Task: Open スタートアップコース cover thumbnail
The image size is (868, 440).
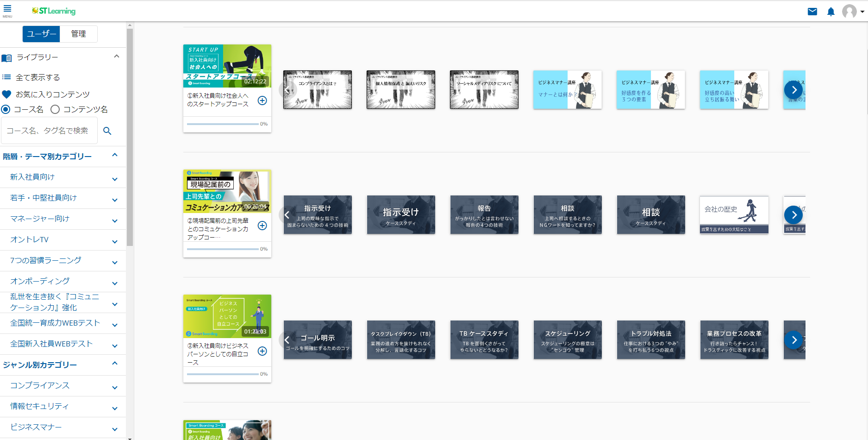Action: [227, 66]
